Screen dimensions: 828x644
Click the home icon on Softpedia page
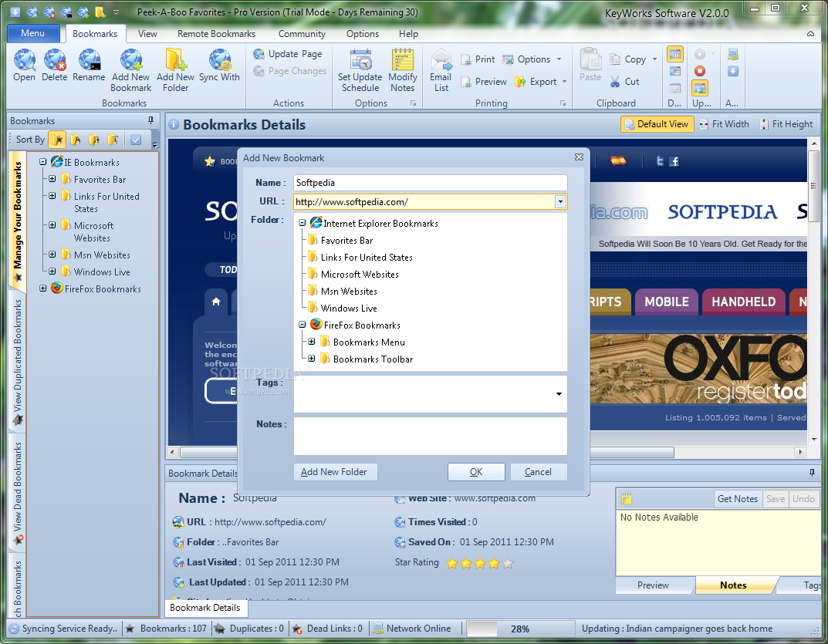tap(216, 302)
